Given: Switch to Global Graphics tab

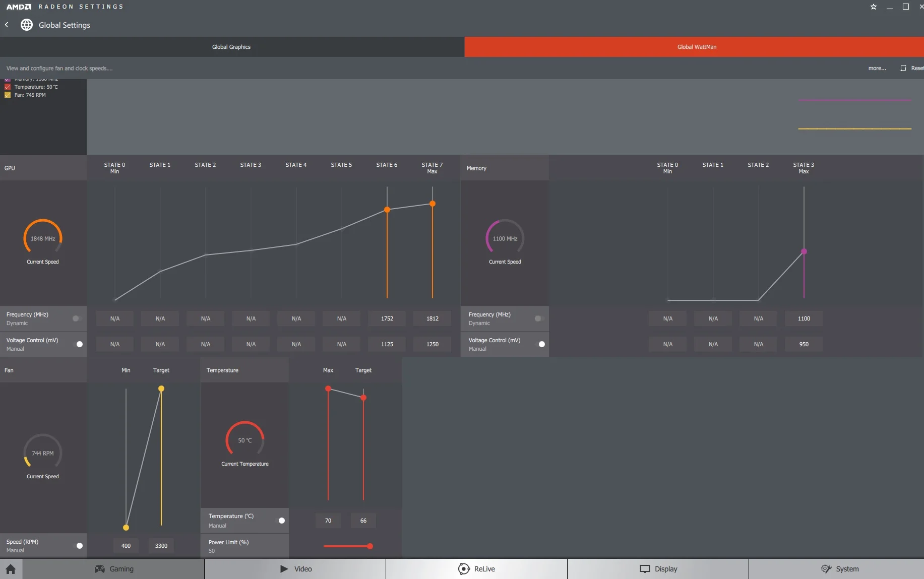Looking at the screenshot, I should (231, 47).
